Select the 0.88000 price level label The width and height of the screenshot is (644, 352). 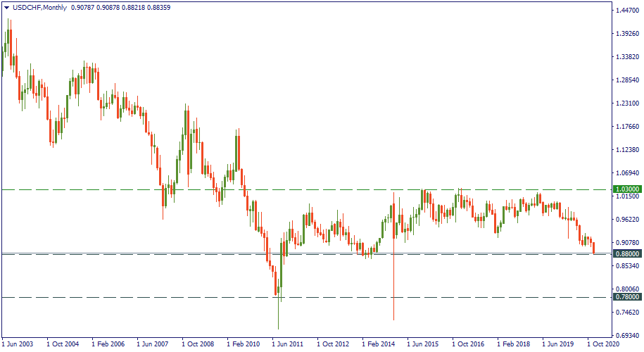(x=626, y=254)
